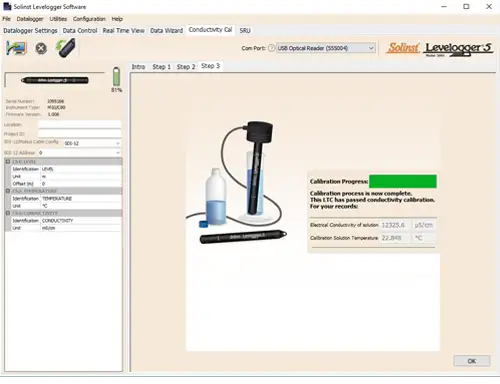
Task: Click the LEVEL identification value
Action: click(81, 169)
